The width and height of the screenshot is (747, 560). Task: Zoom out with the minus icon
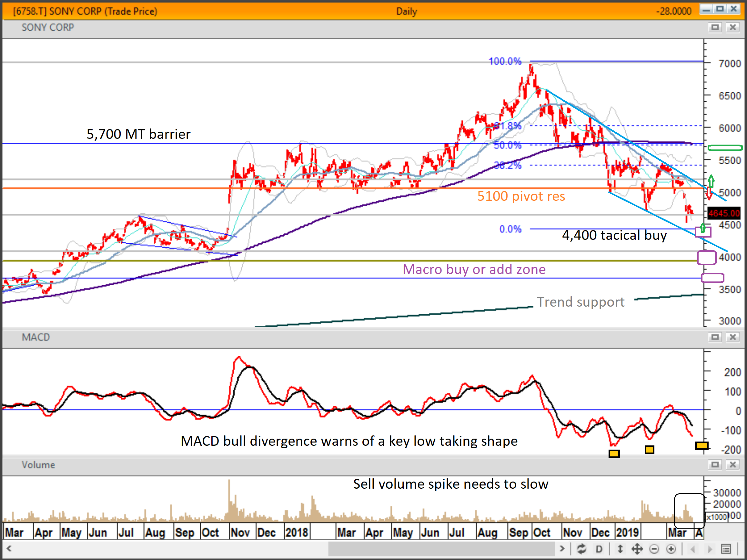tap(654, 549)
